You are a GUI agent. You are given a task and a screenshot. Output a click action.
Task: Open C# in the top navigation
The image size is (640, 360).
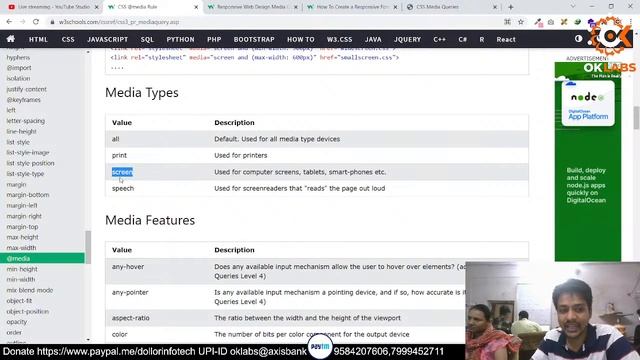pos(462,39)
